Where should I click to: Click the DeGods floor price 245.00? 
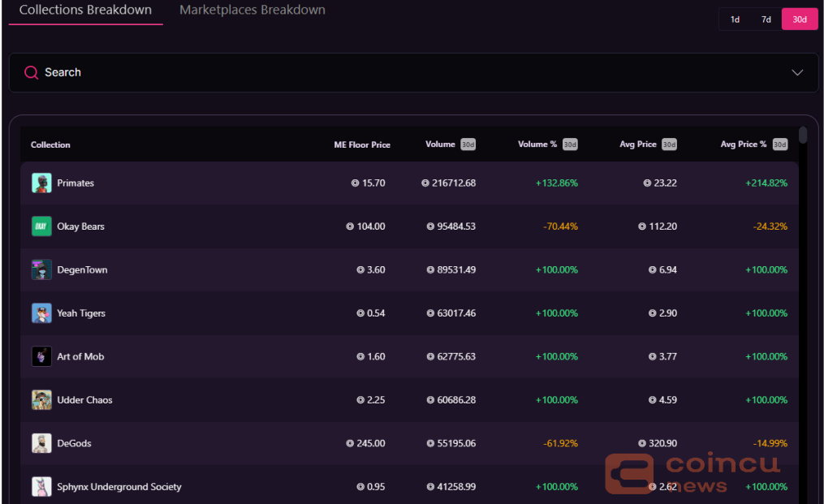[366, 444]
